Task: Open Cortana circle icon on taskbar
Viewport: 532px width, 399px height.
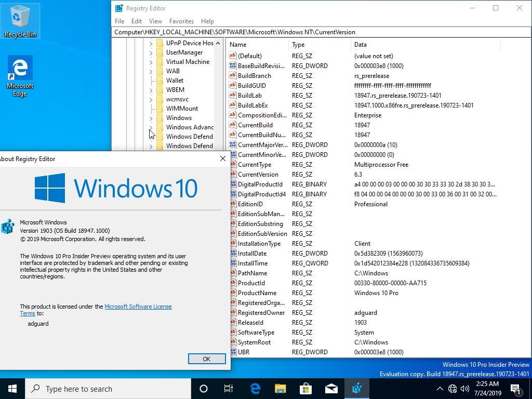Action: 204,389
